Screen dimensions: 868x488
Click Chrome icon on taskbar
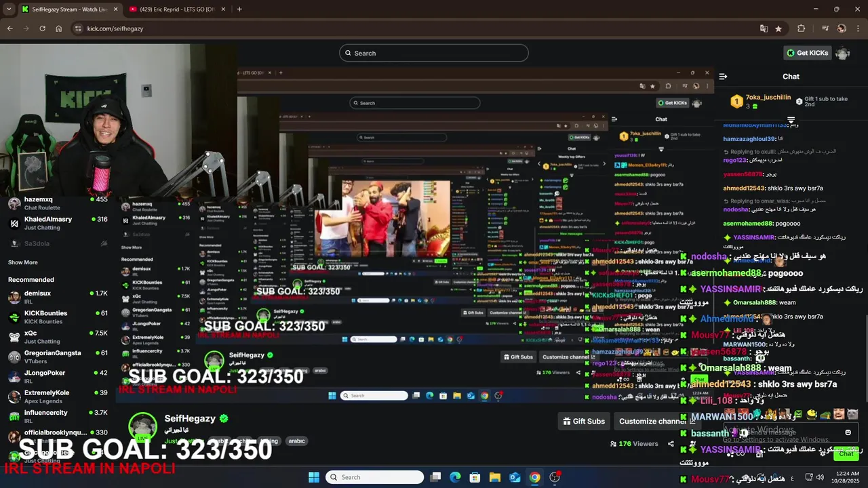pyautogui.click(x=534, y=477)
